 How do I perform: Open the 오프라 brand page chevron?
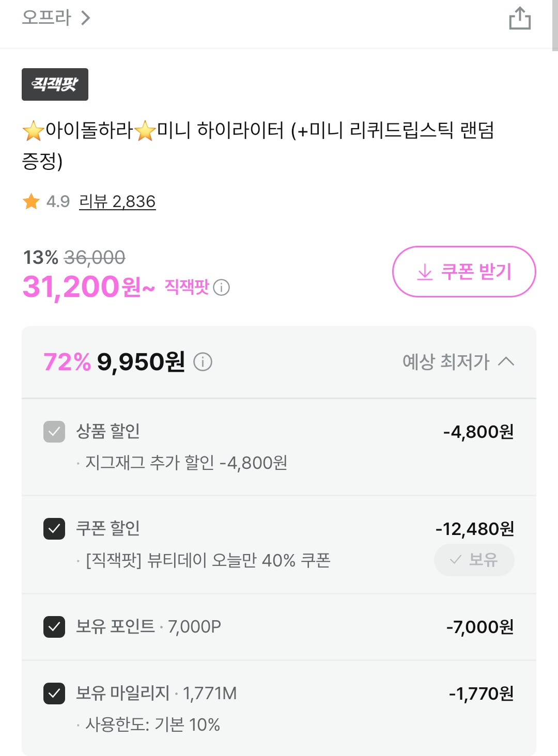tap(86, 19)
